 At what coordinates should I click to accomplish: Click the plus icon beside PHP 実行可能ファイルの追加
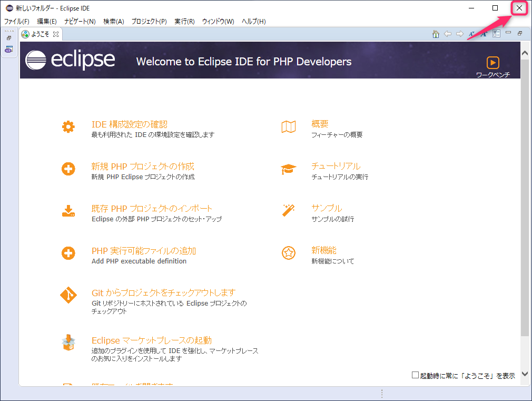(x=68, y=253)
